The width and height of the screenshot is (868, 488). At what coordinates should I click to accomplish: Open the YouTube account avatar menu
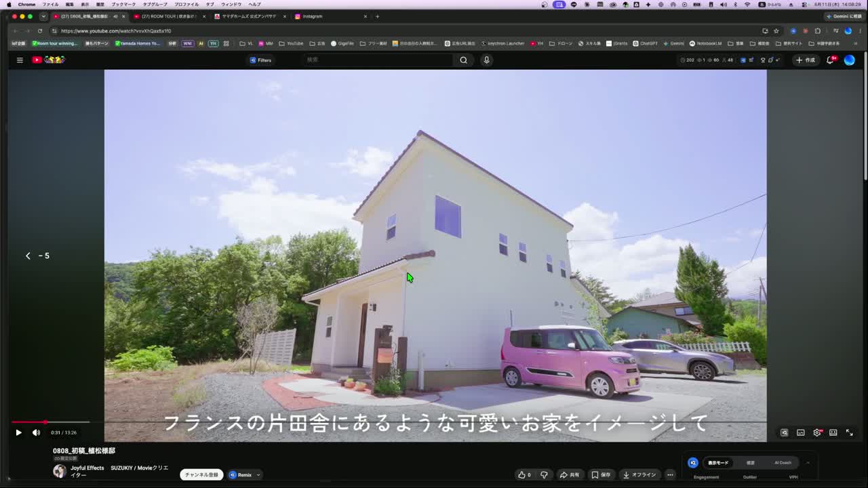850,60
